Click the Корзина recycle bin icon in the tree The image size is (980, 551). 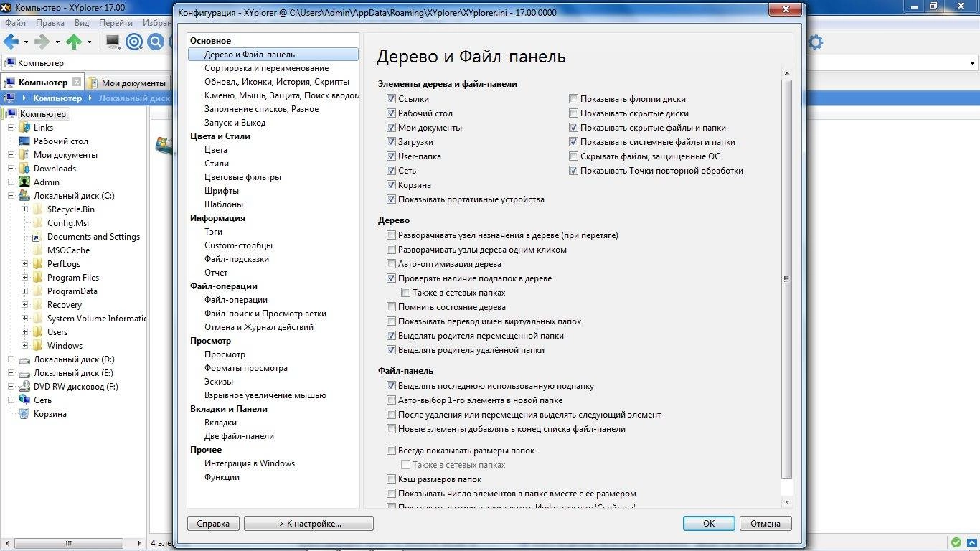(24, 414)
